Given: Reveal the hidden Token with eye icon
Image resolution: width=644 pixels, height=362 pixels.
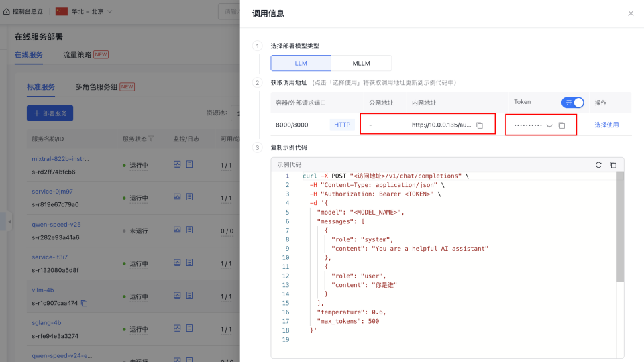Looking at the screenshot, I should [549, 125].
